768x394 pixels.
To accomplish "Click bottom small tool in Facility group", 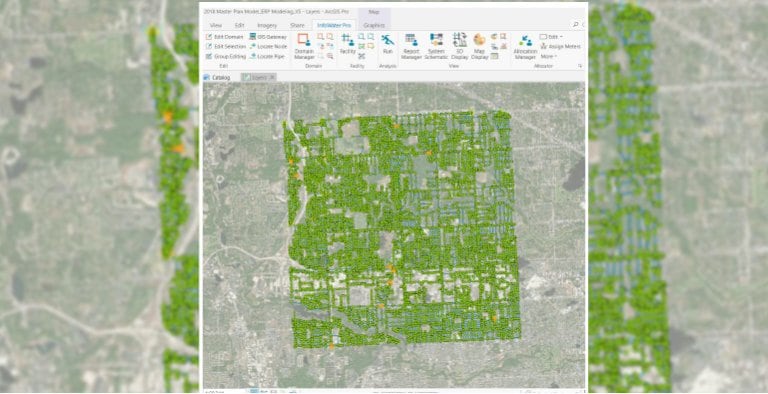I will point(361,56).
